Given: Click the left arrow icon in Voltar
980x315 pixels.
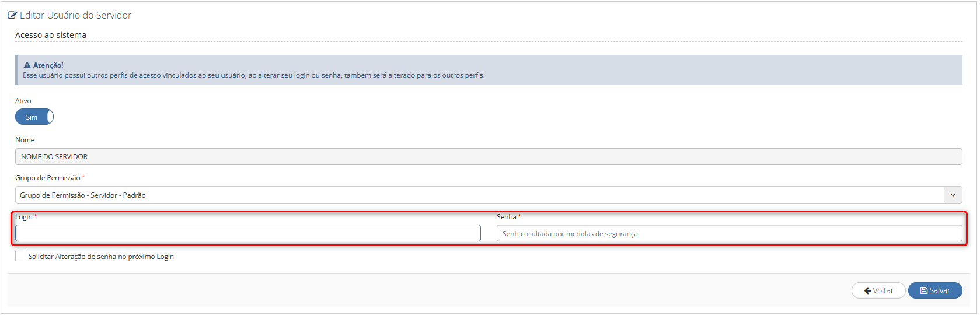Looking at the screenshot, I should (867, 290).
